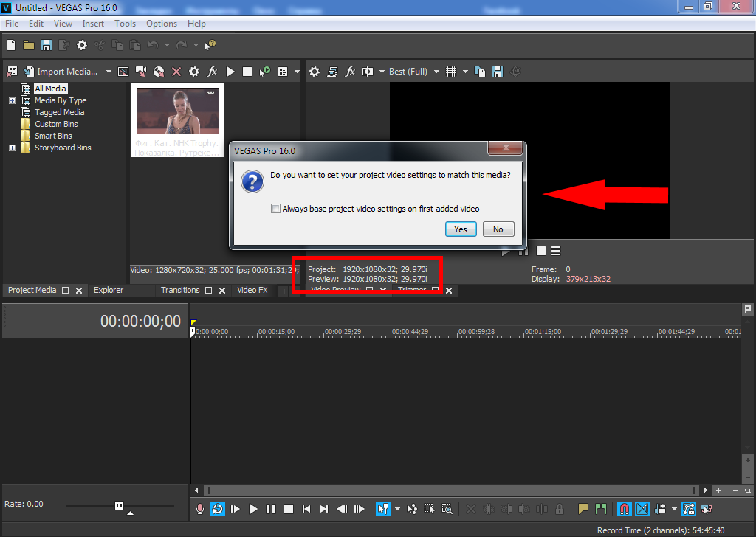Select the figure skating video thumbnail
756x537 pixels.
pyautogui.click(x=177, y=111)
